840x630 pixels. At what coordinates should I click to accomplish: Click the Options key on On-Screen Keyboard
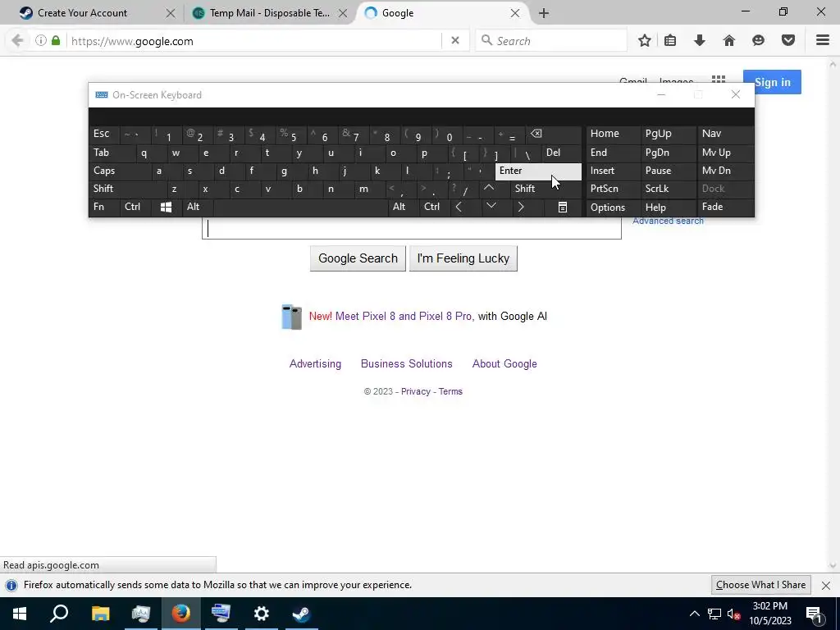click(x=613, y=207)
